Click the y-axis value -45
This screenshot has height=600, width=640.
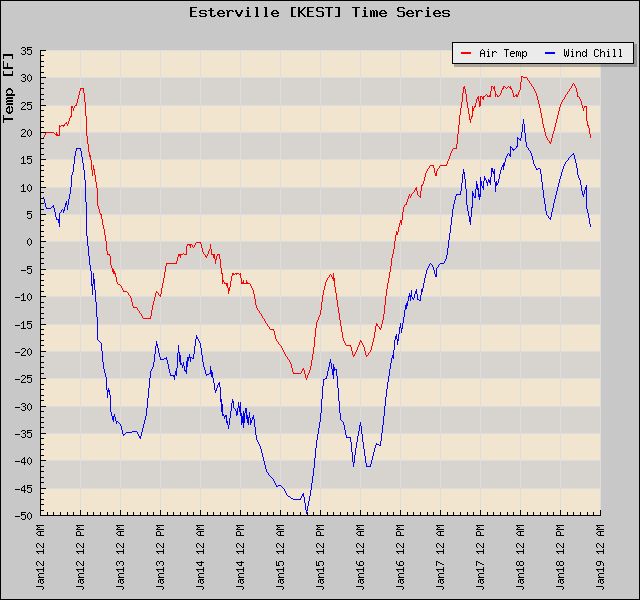point(24,489)
